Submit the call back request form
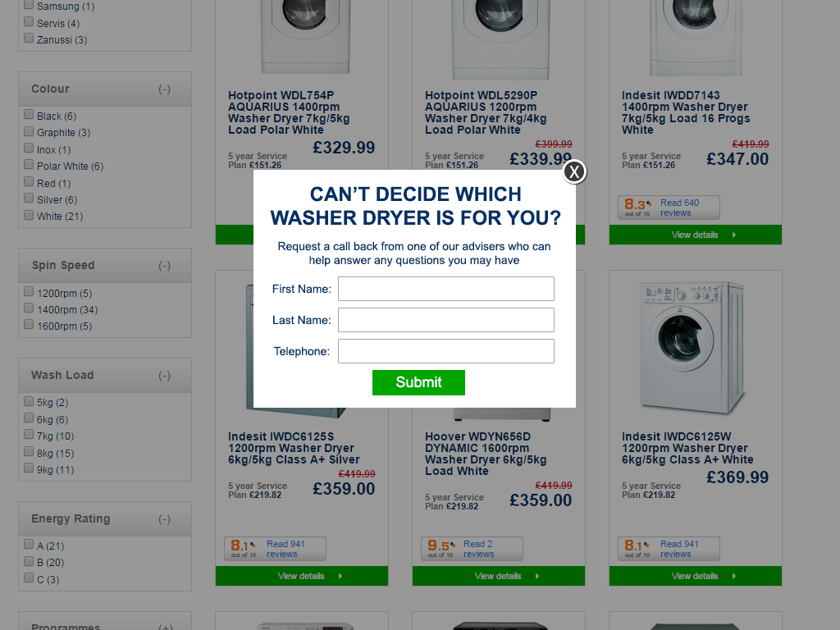Image resolution: width=840 pixels, height=630 pixels. (418, 382)
